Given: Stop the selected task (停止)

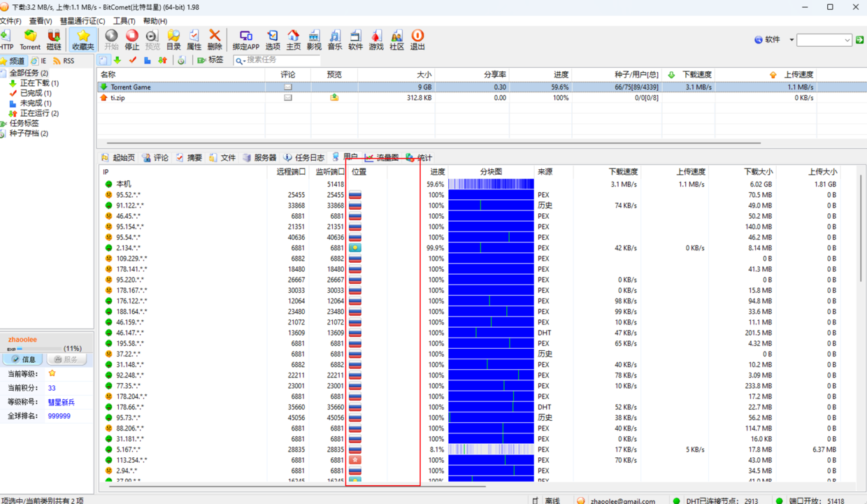Looking at the screenshot, I should (131, 39).
